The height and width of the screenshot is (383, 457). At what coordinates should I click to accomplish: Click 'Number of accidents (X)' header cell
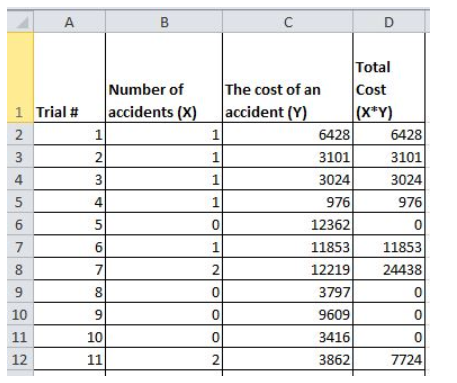pyautogui.click(x=164, y=77)
